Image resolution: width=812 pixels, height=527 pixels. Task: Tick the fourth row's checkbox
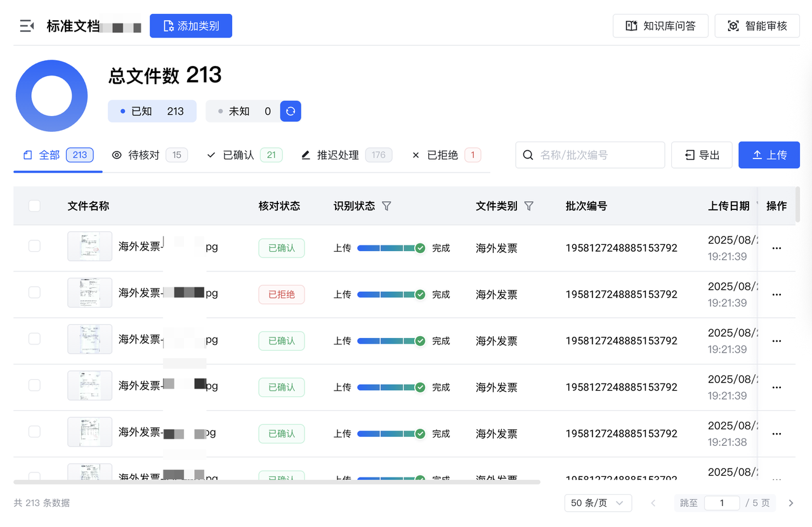pyautogui.click(x=34, y=385)
